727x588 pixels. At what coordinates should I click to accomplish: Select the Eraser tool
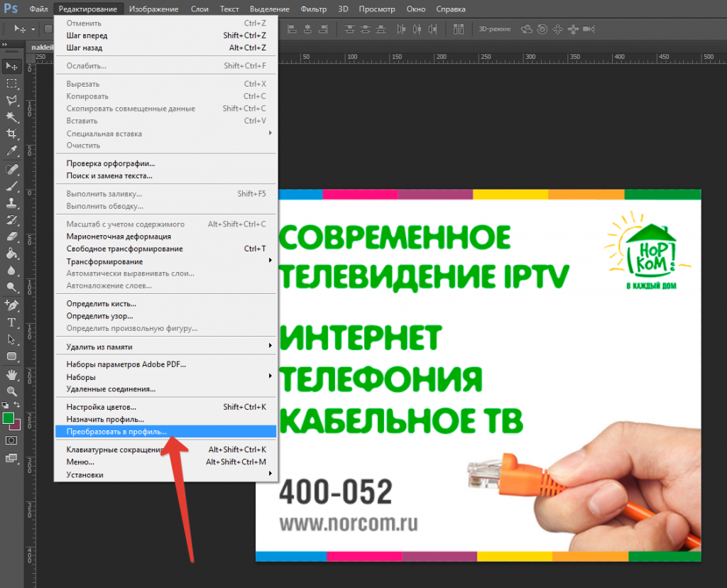pyautogui.click(x=11, y=236)
